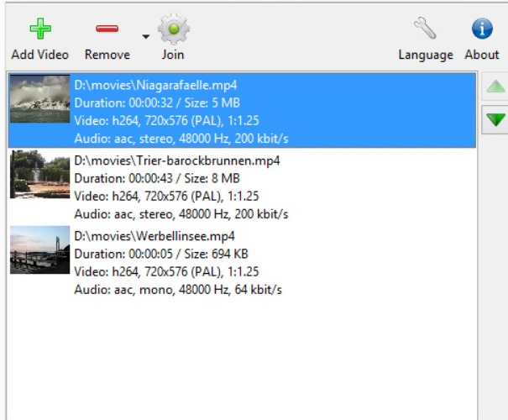
Task: Select the Trier-barockbrunnen.mp4 fountain thumbnail
Action: [39, 175]
